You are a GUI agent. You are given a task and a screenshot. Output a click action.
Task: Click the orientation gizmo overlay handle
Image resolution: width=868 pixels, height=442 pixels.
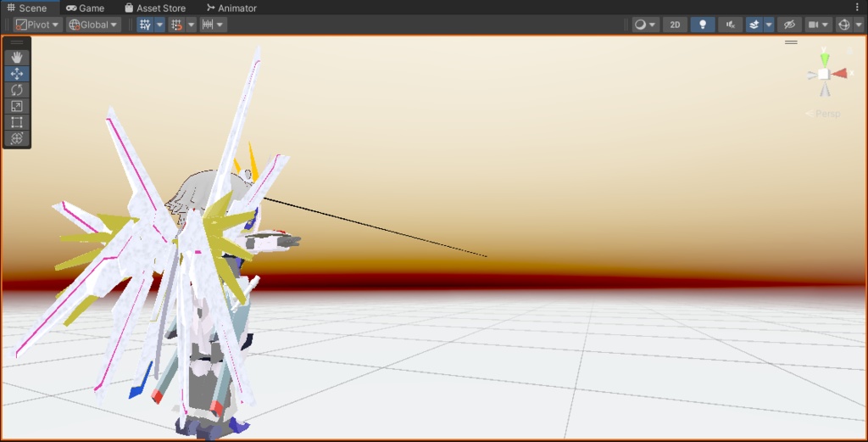(x=791, y=42)
